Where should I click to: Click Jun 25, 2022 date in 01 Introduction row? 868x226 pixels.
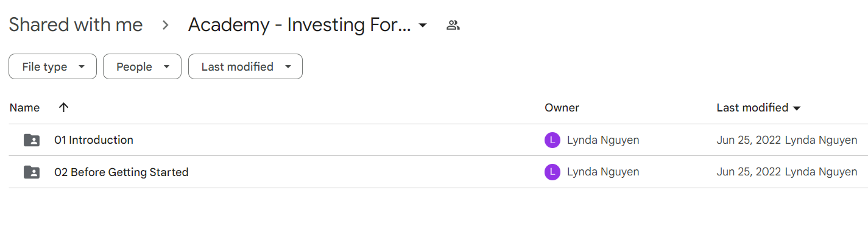pos(749,140)
